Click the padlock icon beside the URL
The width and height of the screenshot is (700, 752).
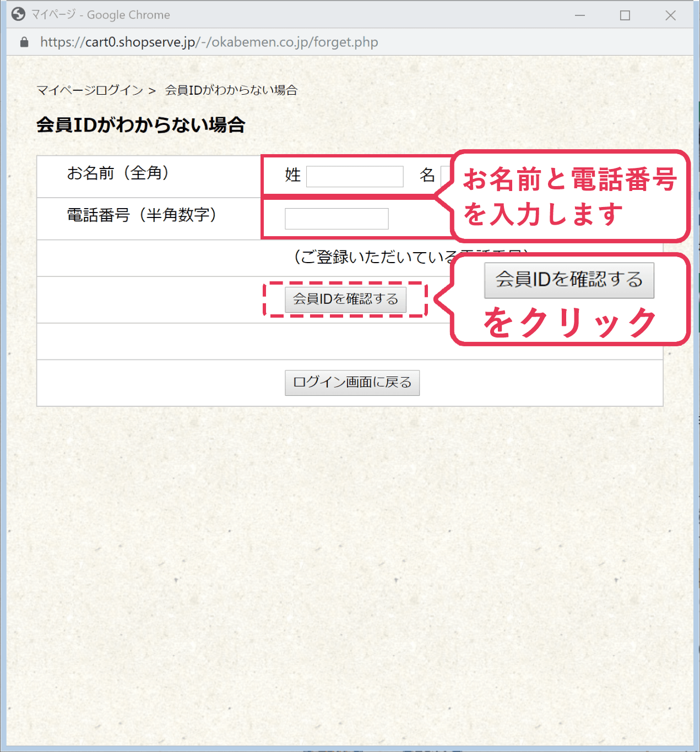click(24, 42)
